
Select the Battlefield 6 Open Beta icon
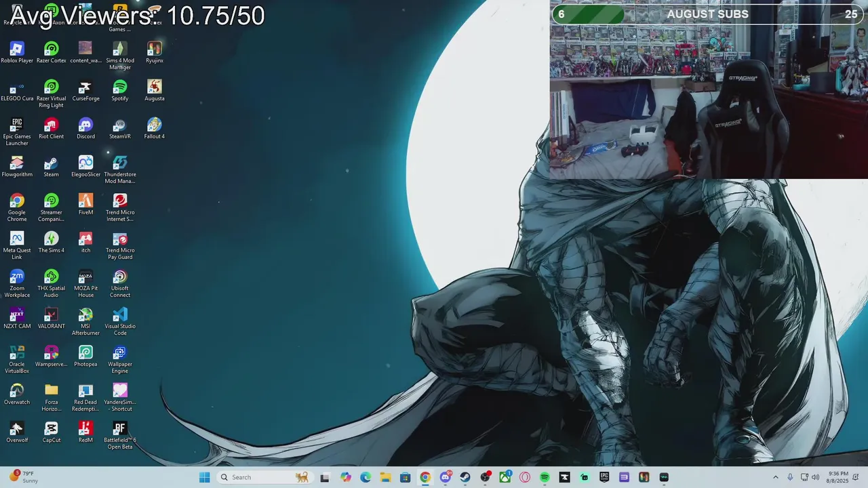[x=120, y=435]
